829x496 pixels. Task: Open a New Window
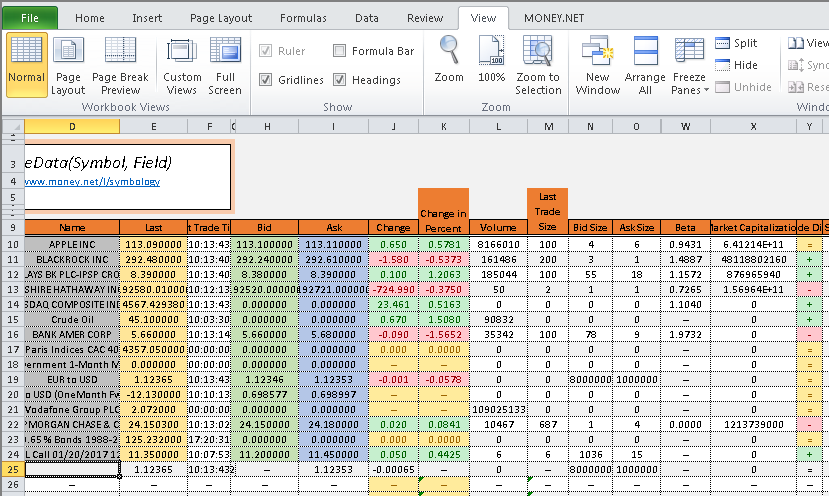pos(597,66)
